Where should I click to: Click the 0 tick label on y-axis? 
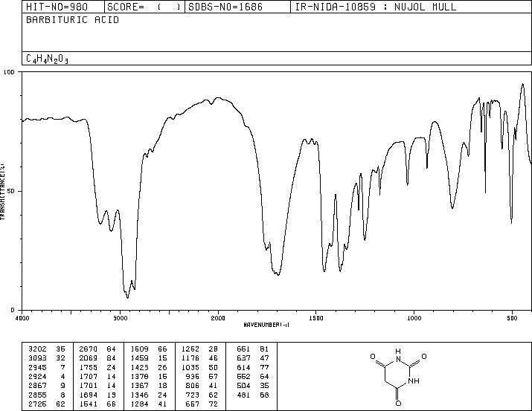pos(13,310)
